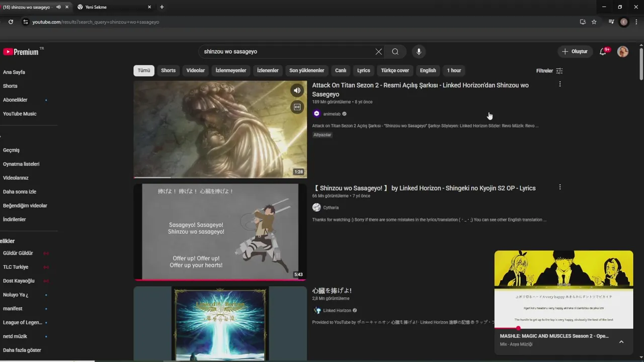
Task: Start voice search with microphone icon
Action: click(419, 51)
